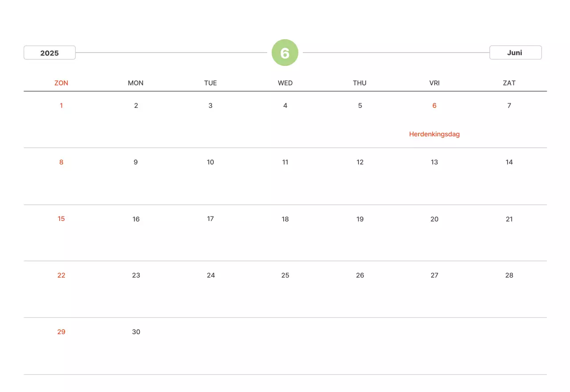Open the 2025 year selector
This screenshot has height=392, width=570.
(49, 53)
